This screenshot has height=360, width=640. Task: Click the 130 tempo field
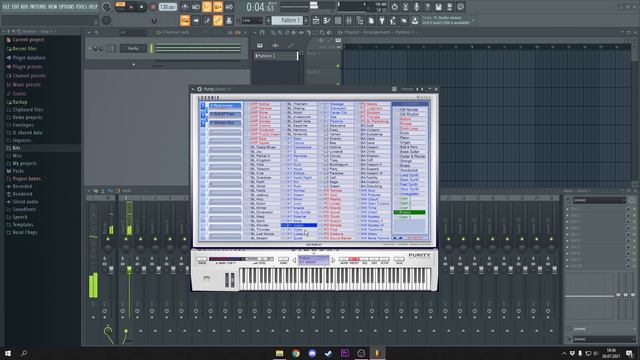point(168,7)
